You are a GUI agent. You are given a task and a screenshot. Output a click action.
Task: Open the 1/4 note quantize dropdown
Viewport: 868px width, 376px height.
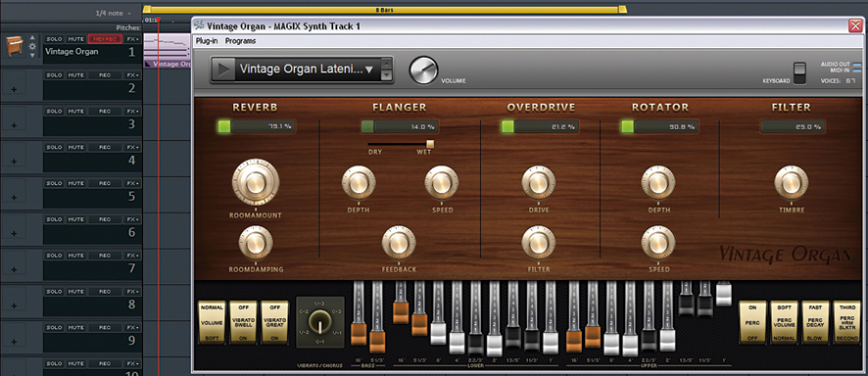(x=114, y=13)
